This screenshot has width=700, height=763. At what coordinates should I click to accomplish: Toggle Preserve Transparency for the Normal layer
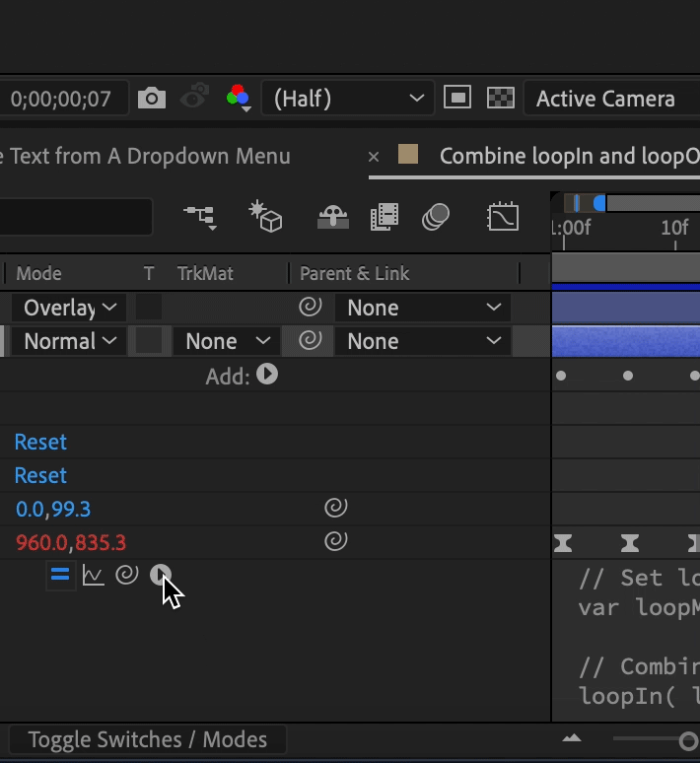149,341
